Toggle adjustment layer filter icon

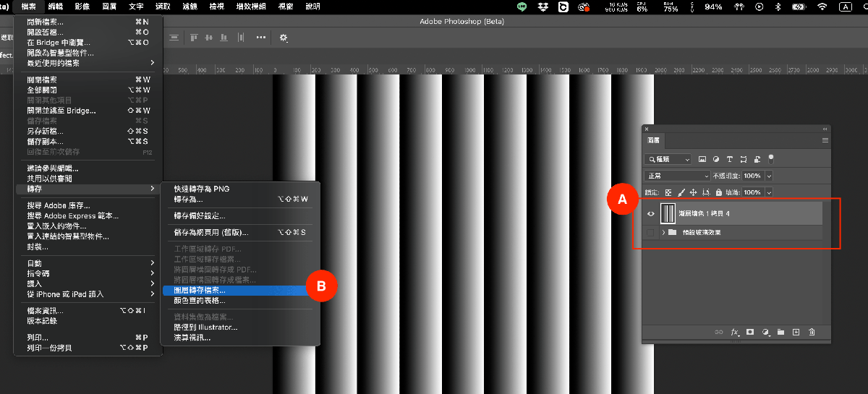pyautogui.click(x=716, y=159)
